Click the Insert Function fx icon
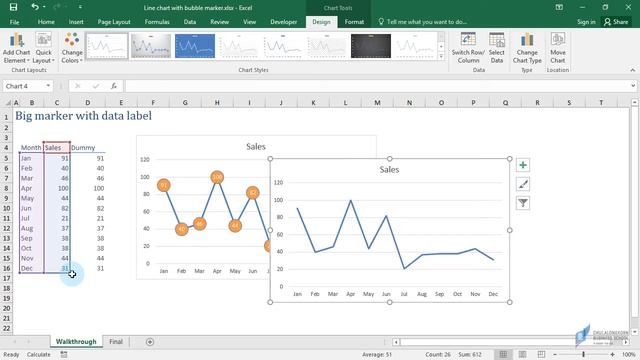 (x=113, y=86)
